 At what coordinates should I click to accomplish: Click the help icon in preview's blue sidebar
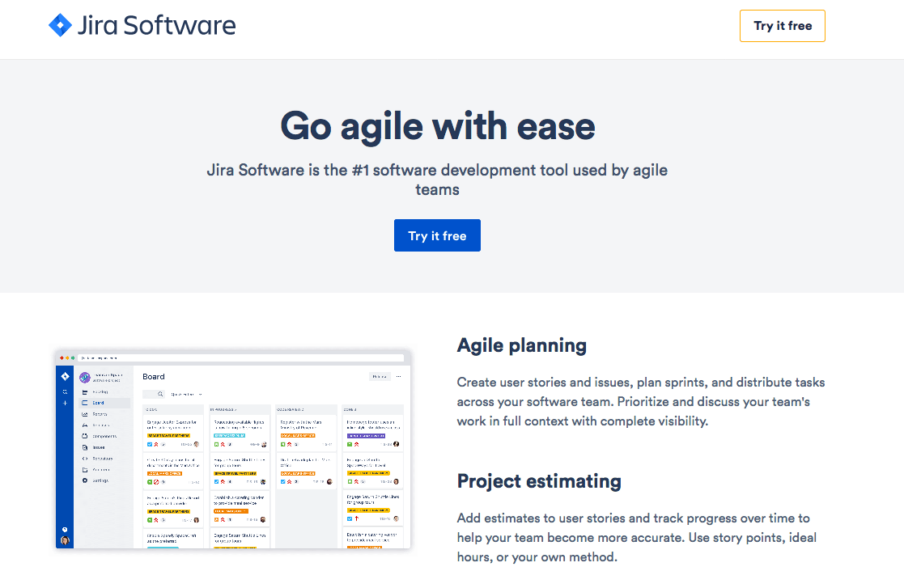pyautogui.click(x=65, y=529)
